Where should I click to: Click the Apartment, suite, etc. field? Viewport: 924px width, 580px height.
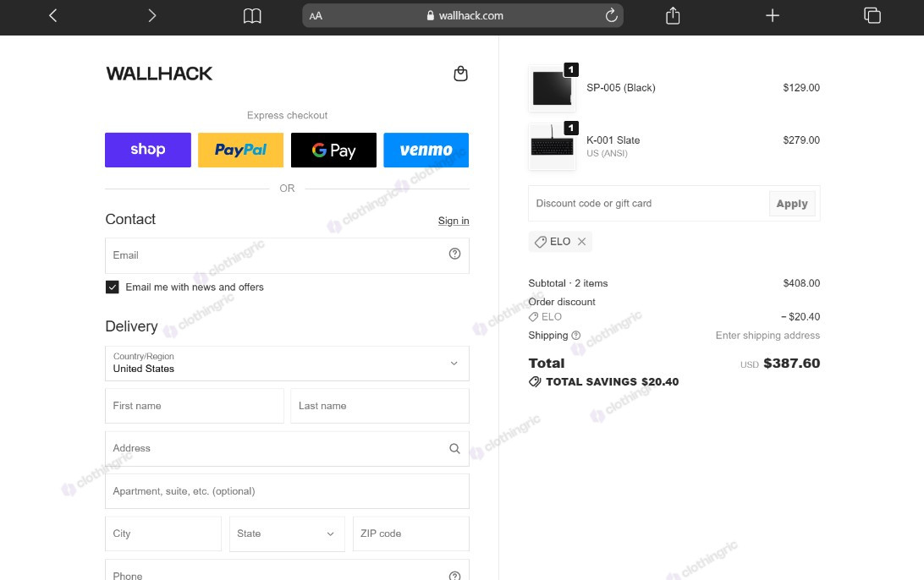[287, 491]
